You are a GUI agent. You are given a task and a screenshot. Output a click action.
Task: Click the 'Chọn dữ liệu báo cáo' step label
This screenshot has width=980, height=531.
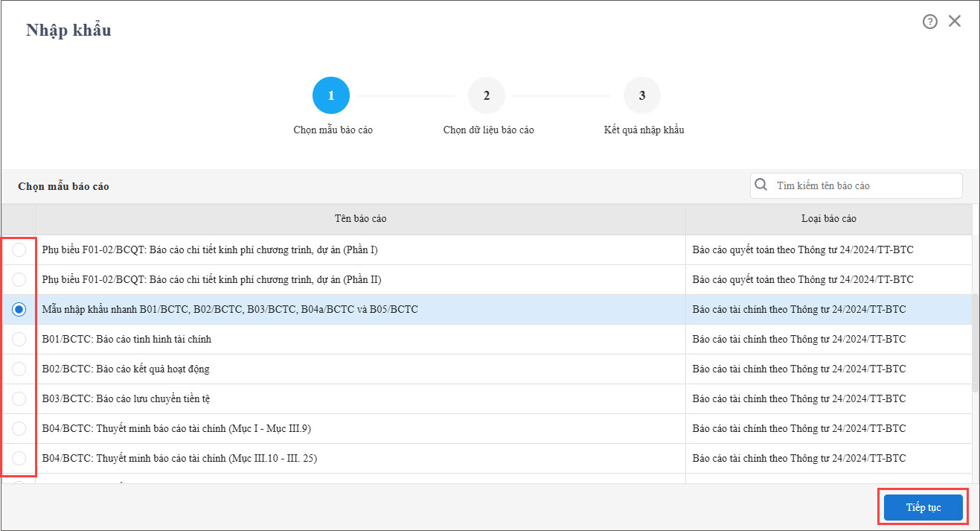[488, 130]
